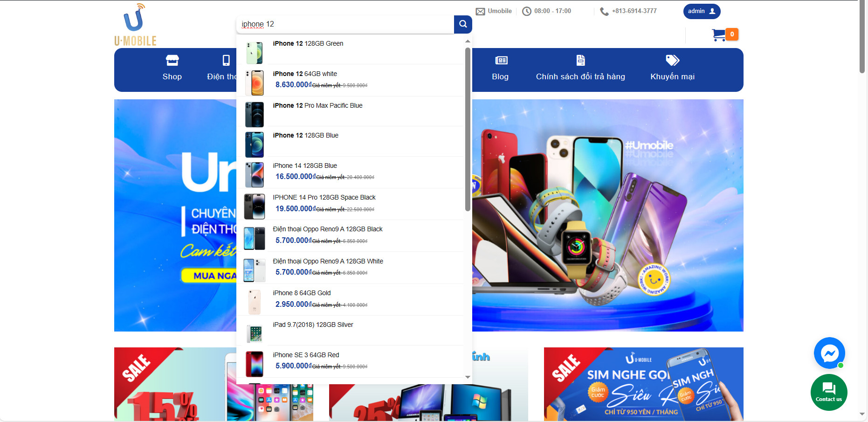Screen dimensions: 868x422
Task: Click the phone number +813-6914-3777 link
Action: (x=634, y=11)
